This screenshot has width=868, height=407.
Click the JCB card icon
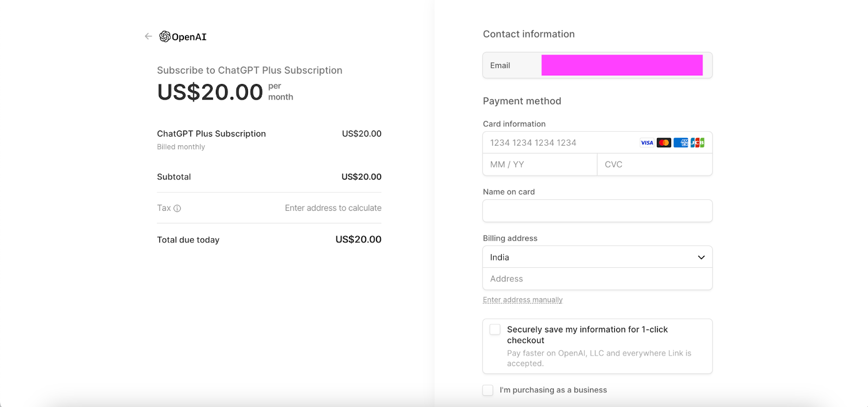698,143
